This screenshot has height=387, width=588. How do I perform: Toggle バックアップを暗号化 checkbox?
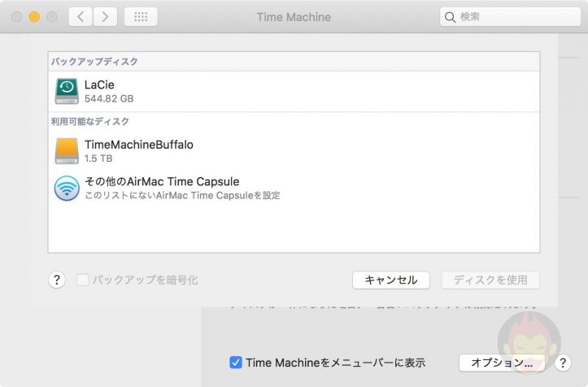click(82, 280)
